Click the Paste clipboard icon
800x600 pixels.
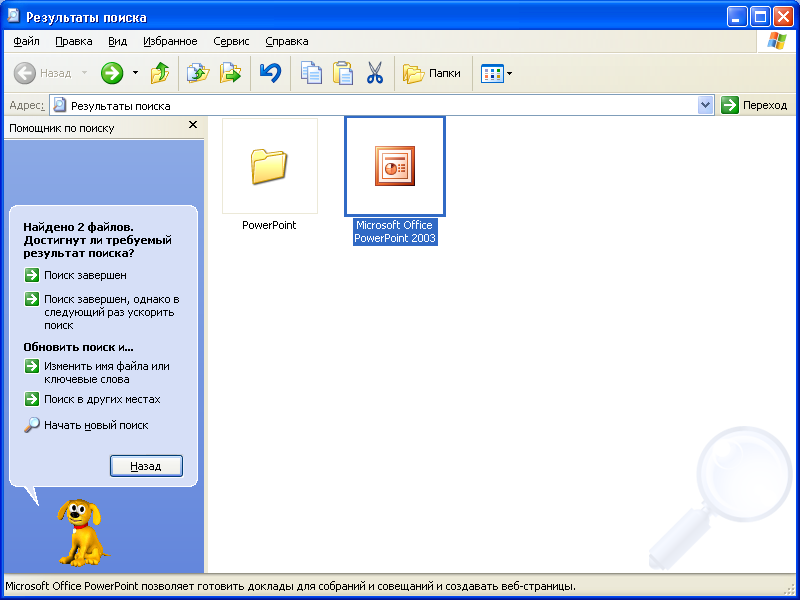[x=343, y=73]
